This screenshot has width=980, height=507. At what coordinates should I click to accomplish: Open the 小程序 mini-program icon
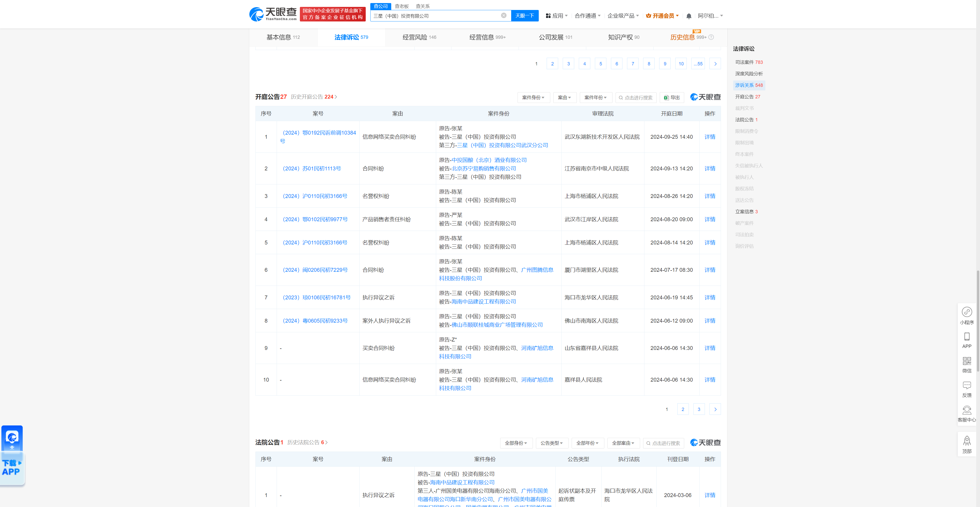click(967, 315)
